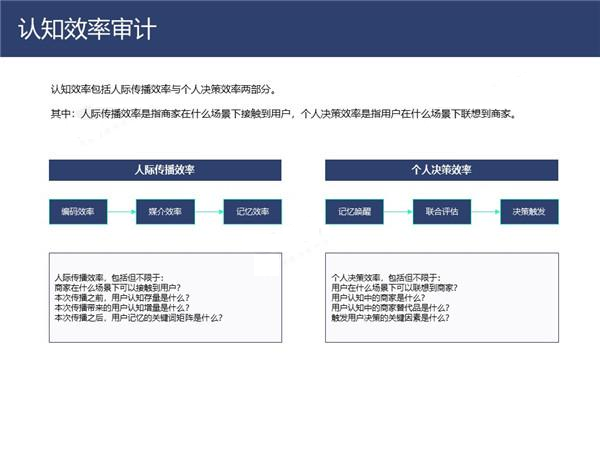Click the 联合评估 box
The width and height of the screenshot is (600, 450).
(x=442, y=212)
